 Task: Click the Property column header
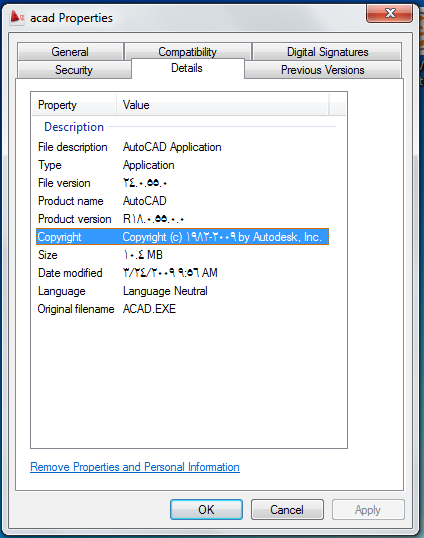(74, 105)
